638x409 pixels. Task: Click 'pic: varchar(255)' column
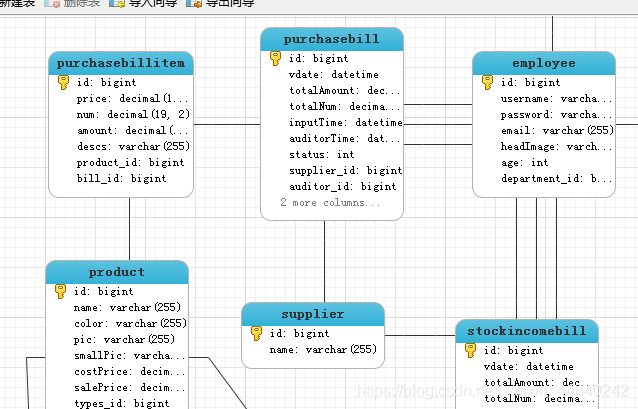(x=124, y=340)
